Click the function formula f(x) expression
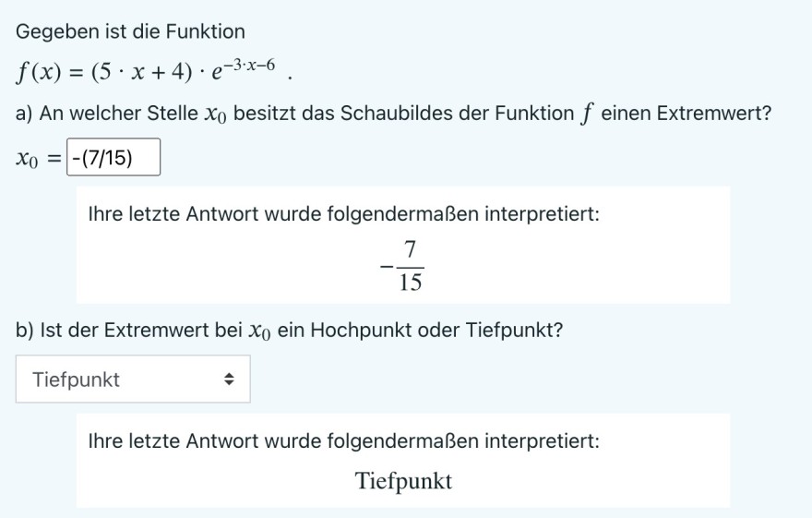 point(146,70)
